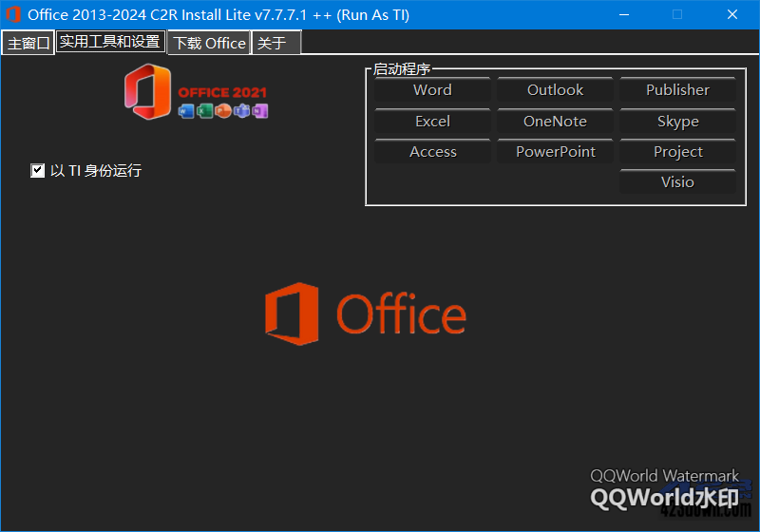760x532 pixels.
Task: Launch Outlook button
Action: (555, 89)
